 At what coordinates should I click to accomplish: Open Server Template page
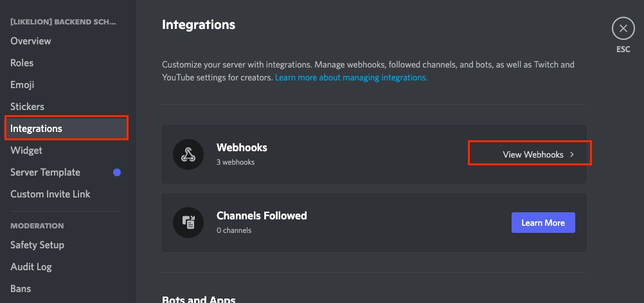45,172
